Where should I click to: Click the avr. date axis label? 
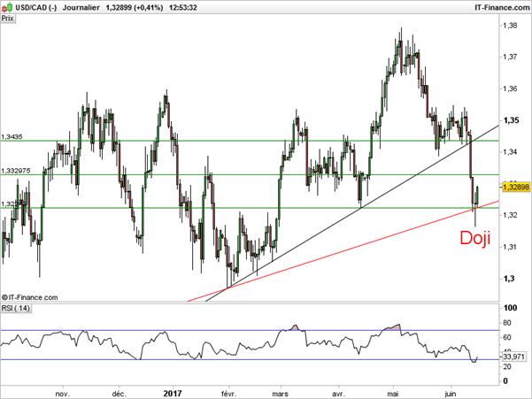(338, 394)
